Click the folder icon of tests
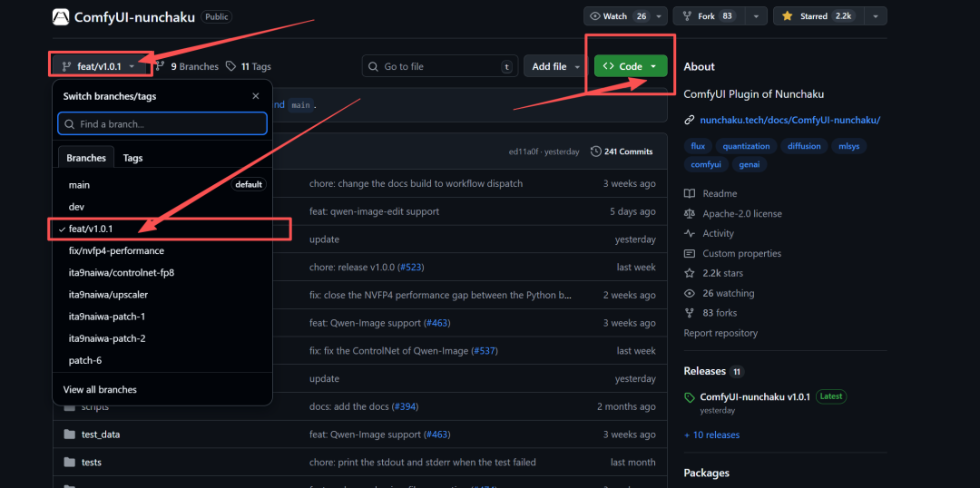The height and width of the screenshot is (488, 980). tap(69, 463)
